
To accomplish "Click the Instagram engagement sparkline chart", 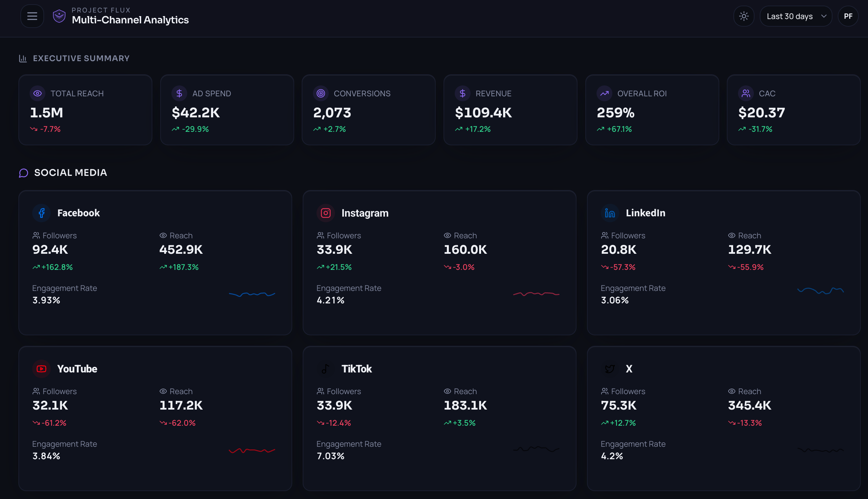I will click(x=536, y=294).
